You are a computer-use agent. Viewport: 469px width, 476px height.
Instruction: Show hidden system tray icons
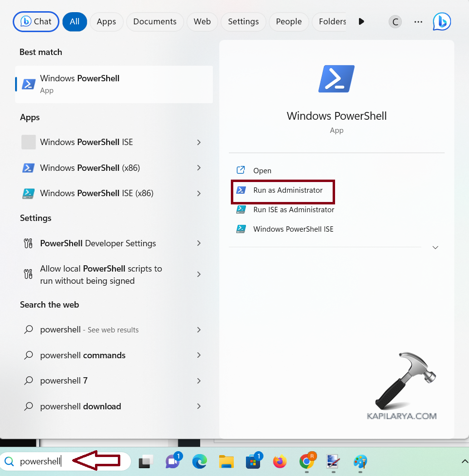click(465, 461)
